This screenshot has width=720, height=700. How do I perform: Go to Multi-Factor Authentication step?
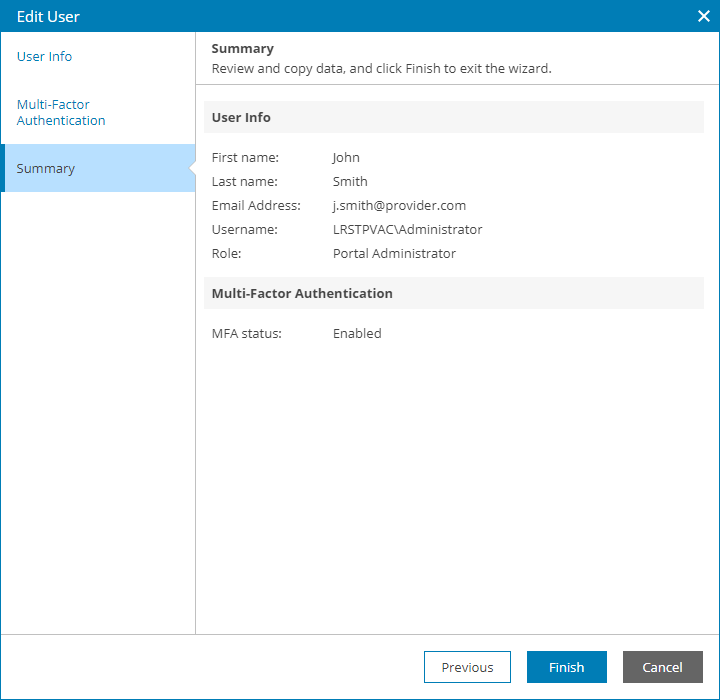click(61, 113)
